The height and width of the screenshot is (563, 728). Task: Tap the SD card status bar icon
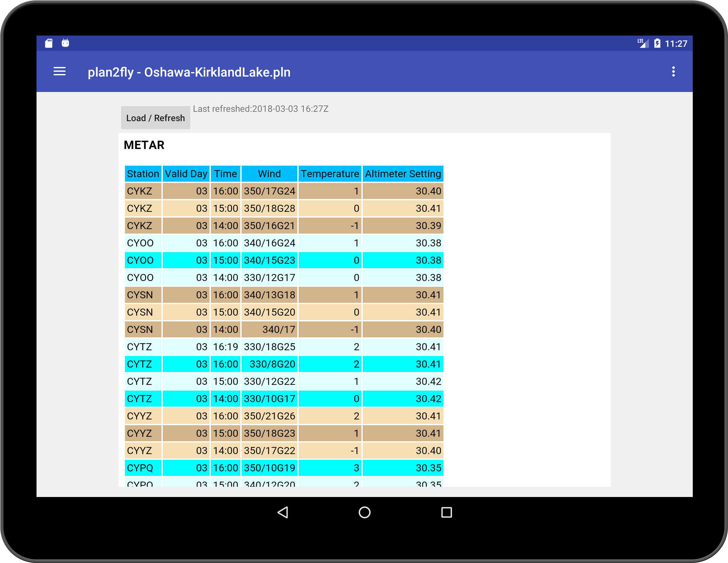(x=49, y=43)
